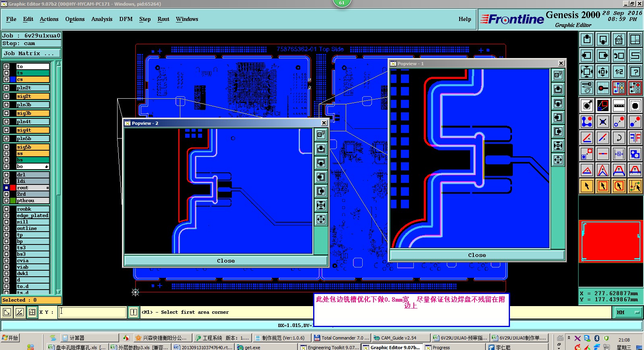
Task: Click the layer list vertical scrollbar
Action: 59,178
